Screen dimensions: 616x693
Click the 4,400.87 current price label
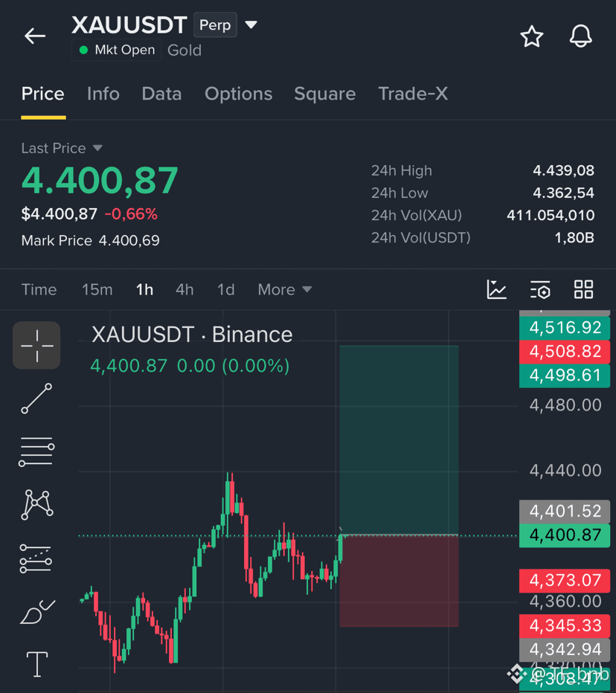tap(565, 535)
